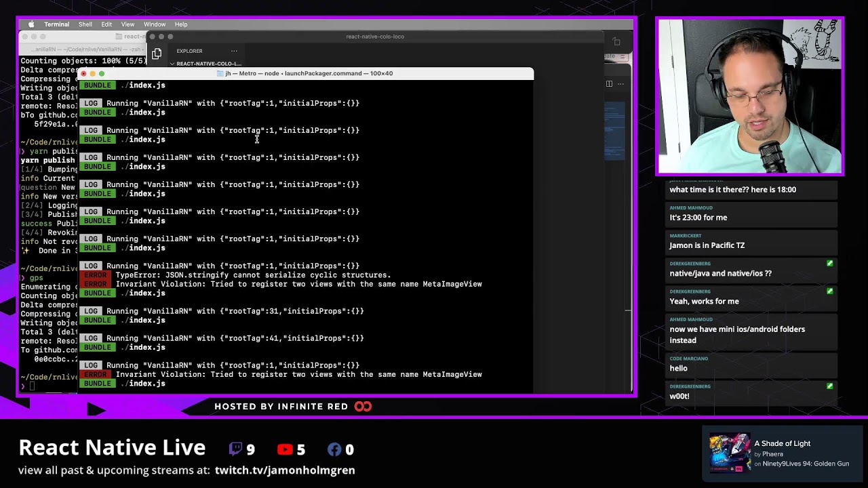This screenshot has height=488, width=868.
Task: Click the zsh terminal prompt input
Action: pyautogui.click(x=32, y=386)
